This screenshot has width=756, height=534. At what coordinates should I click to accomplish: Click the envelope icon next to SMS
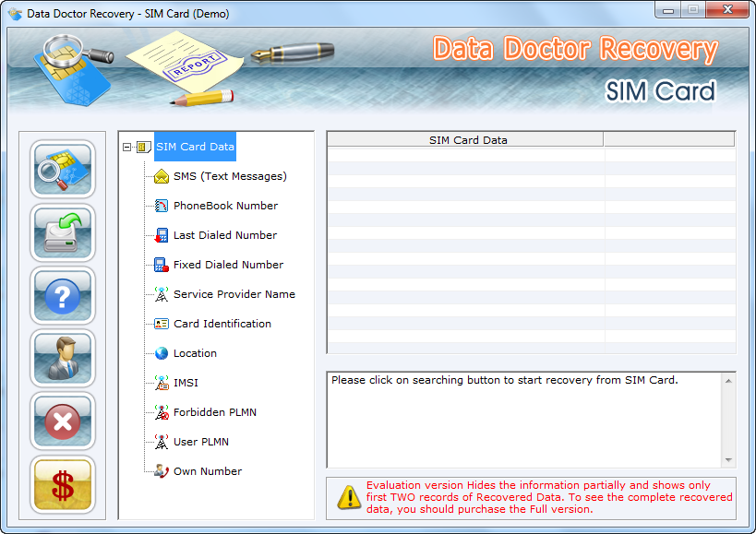(161, 176)
